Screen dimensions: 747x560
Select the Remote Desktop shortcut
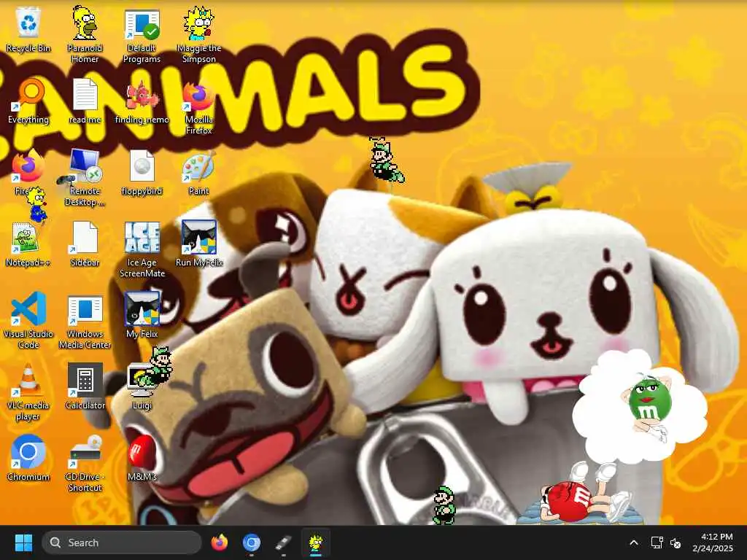pyautogui.click(x=85, y=178)
